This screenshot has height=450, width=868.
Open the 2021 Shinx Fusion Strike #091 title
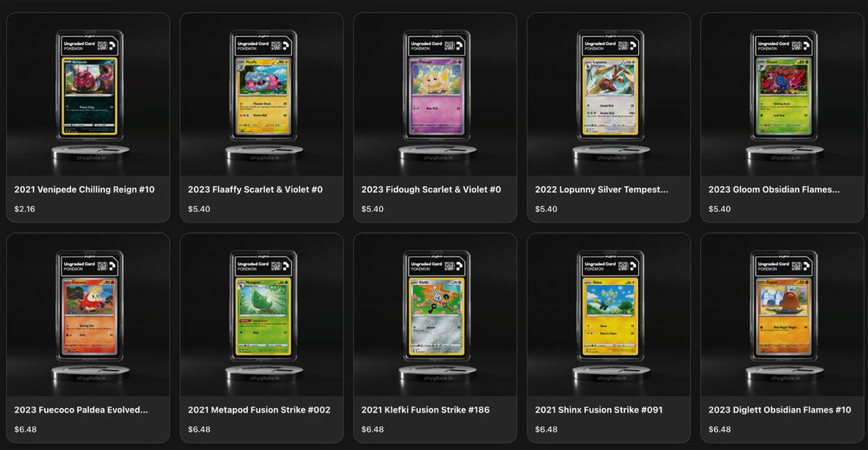[599, 409]
